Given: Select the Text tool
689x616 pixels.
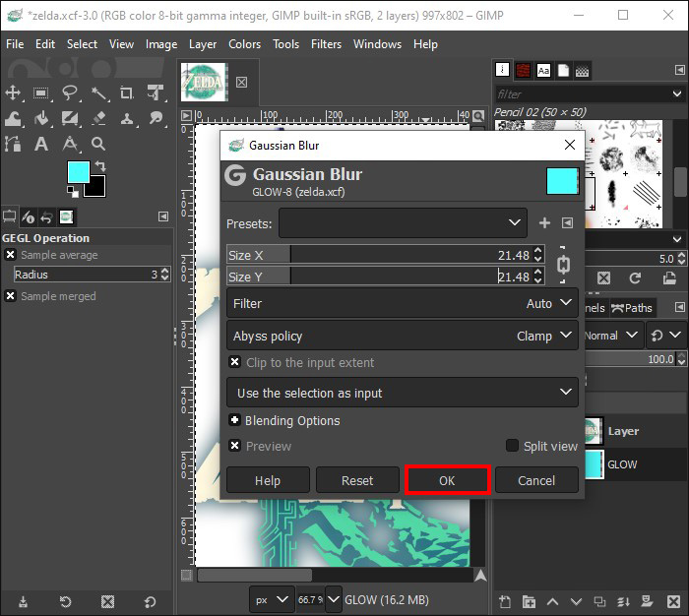Looking at the screenshot, I should click(x=41, y=144).
